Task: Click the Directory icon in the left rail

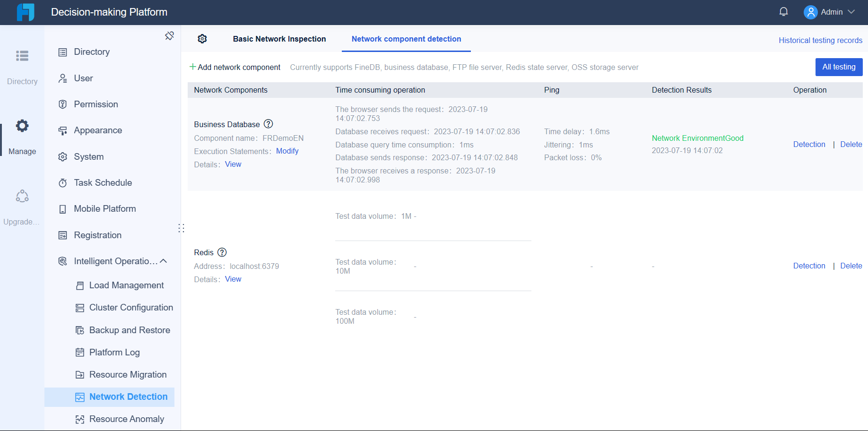Action: click(x=22, y=56)
